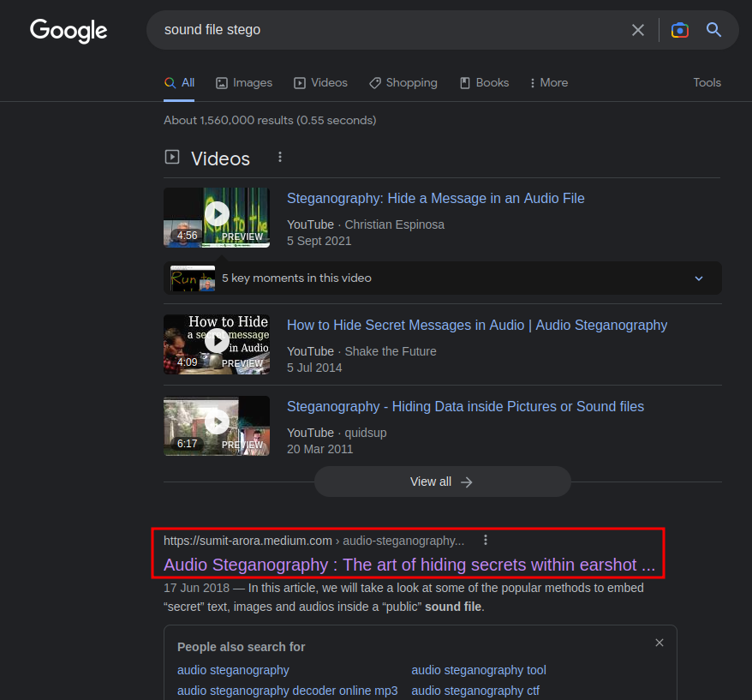
Task: Open the Books tab
Action: [485, 83]
